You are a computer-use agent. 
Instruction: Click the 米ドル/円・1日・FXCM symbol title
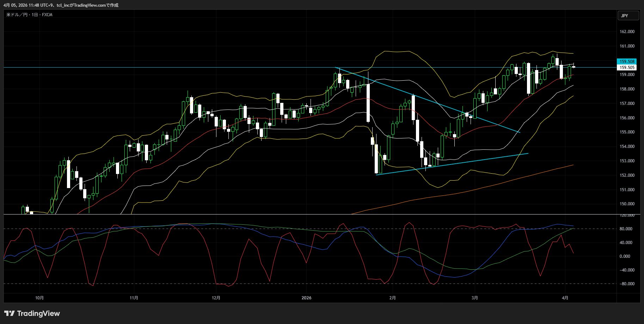[x=30, y=15]
